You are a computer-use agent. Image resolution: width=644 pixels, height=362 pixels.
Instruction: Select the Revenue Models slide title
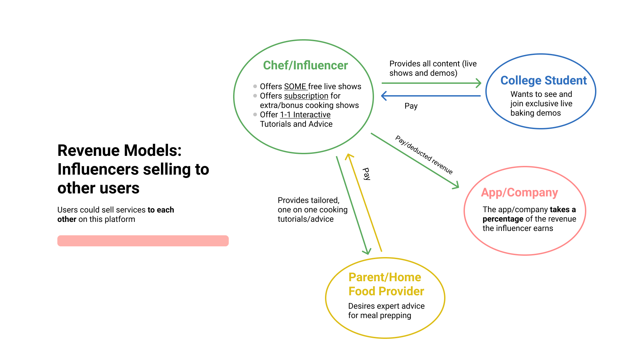click(x=133, y=169)
